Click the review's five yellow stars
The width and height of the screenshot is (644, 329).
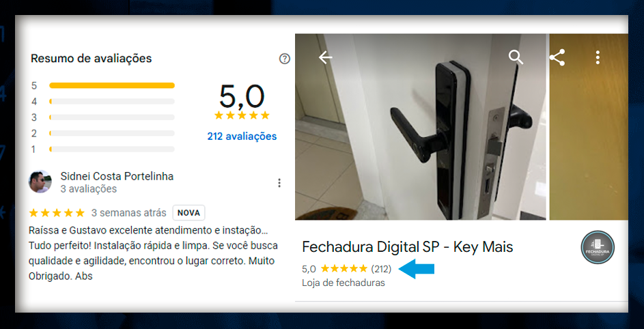pyautogui.click(x=57, y=213)
